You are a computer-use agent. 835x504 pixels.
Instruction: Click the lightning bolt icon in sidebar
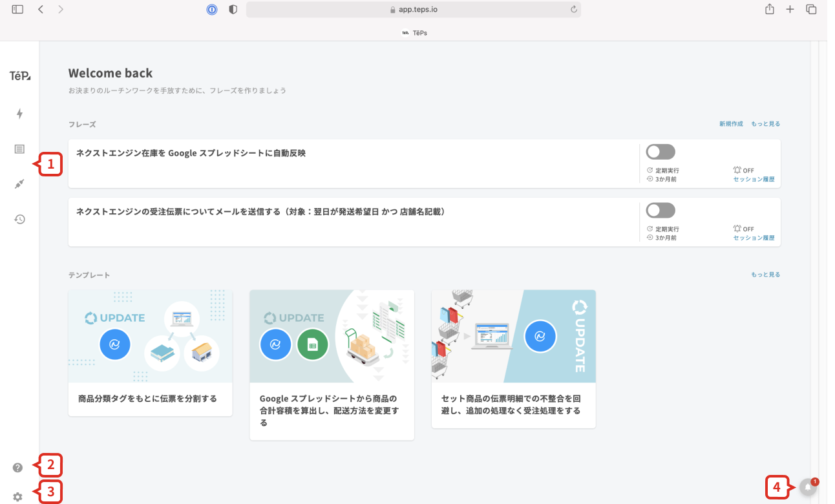19,114
